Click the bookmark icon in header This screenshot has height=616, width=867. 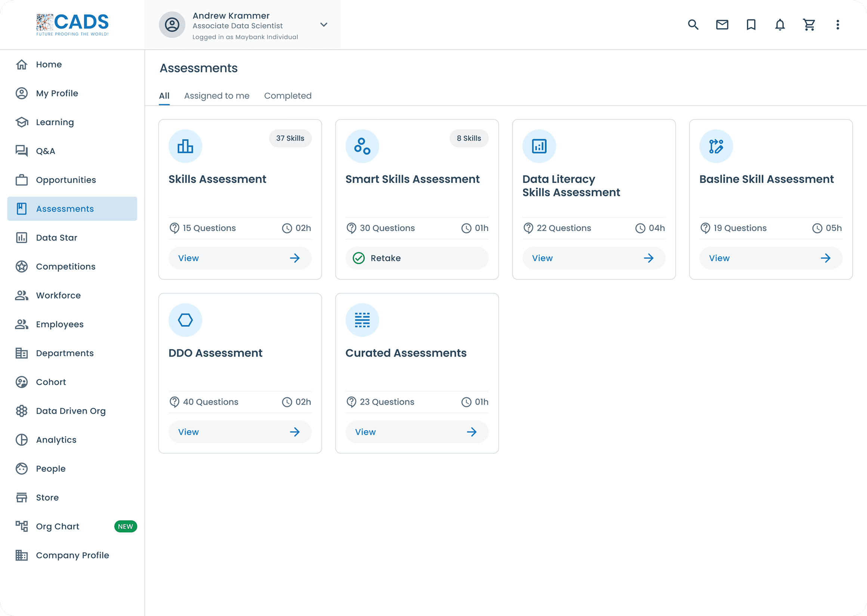750,25
